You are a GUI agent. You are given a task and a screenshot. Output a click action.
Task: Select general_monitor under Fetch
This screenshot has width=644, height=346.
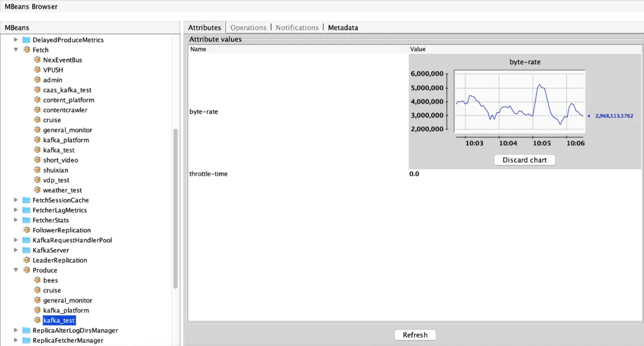point(68,130)
